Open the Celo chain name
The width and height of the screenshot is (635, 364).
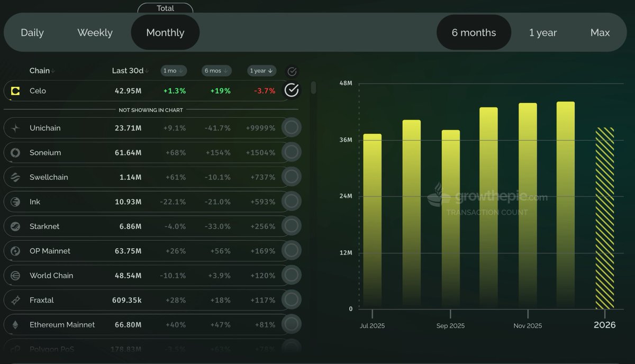(38, 91)
